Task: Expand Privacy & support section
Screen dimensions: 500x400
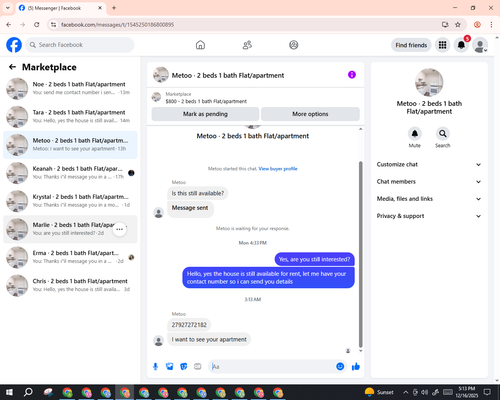Action: point(429,216)
